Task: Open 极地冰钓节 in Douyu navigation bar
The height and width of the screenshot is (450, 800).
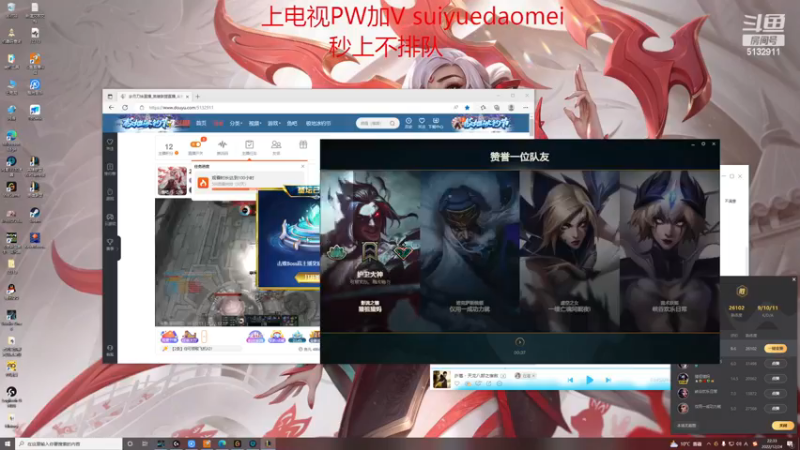Action: pos(318,123)
